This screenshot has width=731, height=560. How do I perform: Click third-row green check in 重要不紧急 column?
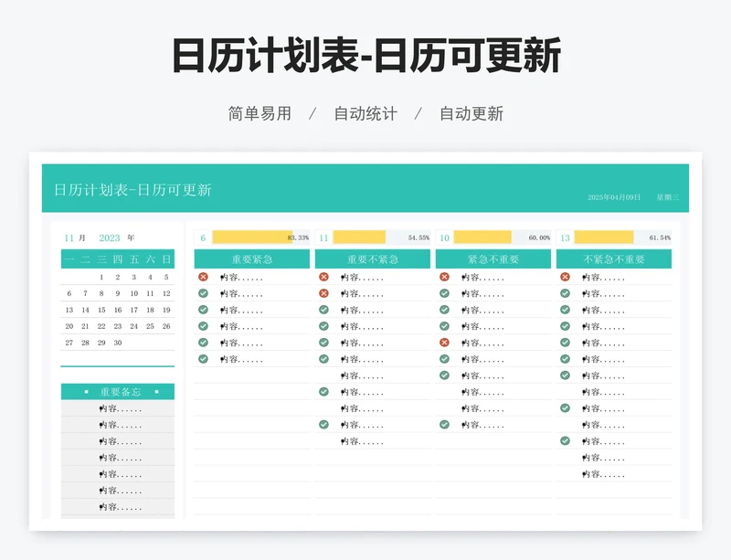(323, 310)
